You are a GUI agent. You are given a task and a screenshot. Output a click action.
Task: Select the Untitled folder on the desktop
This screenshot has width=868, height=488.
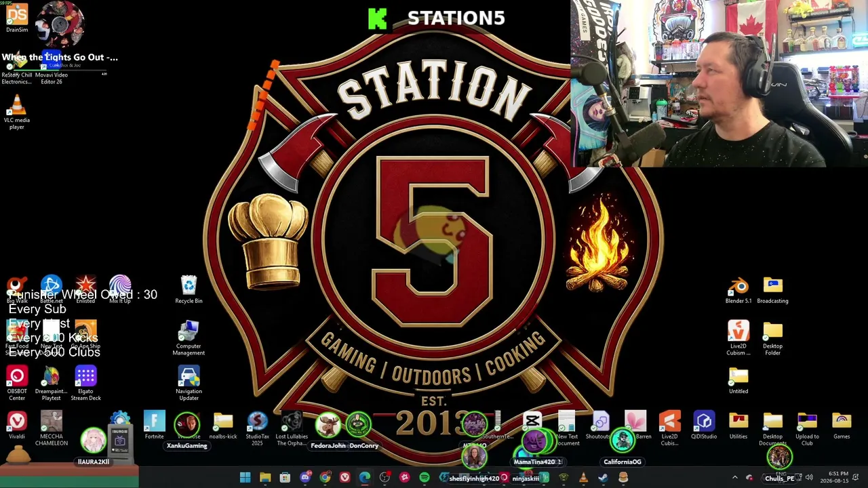[738, 381]
